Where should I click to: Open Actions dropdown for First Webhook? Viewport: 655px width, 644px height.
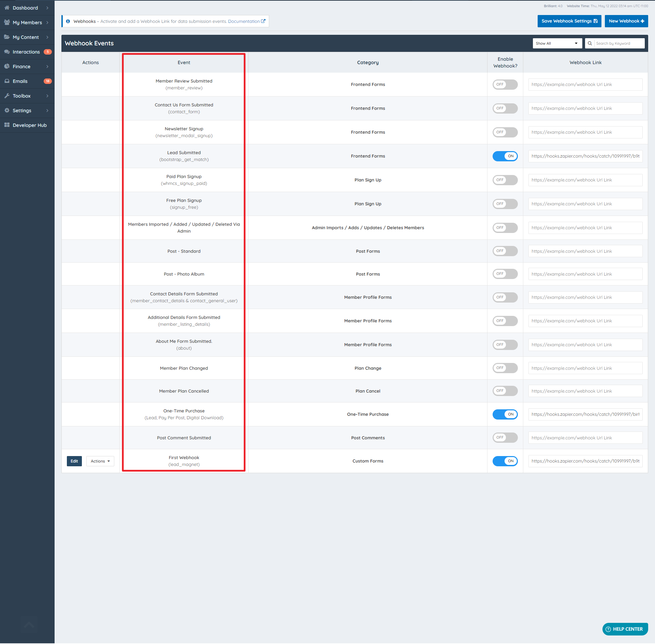pyautogui.click(x=100, y=461)
